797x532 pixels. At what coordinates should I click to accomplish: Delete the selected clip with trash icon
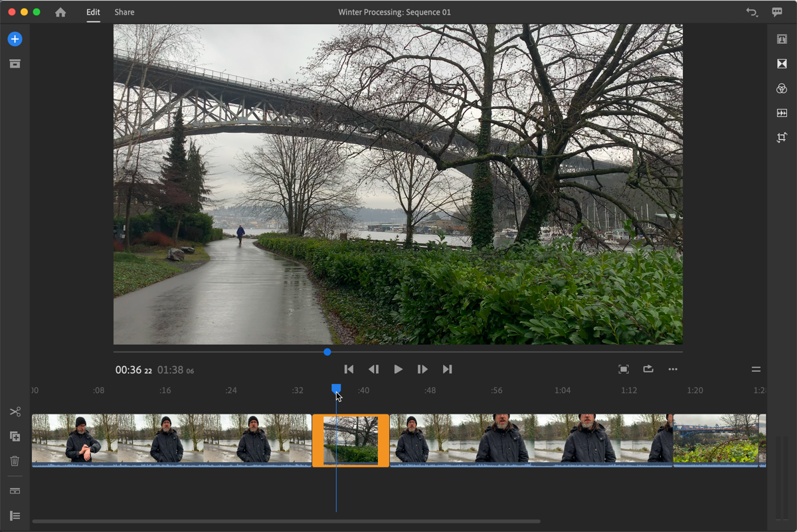click(15, 461)
